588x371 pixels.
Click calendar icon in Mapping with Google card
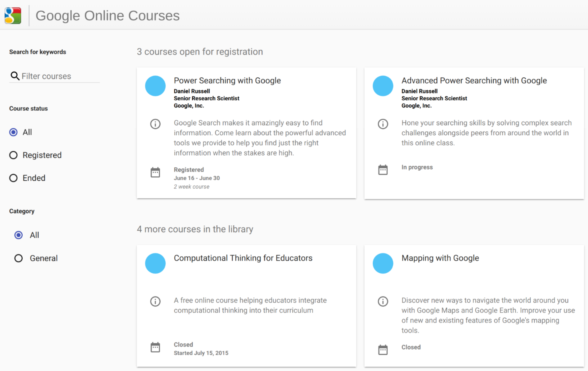383,350
